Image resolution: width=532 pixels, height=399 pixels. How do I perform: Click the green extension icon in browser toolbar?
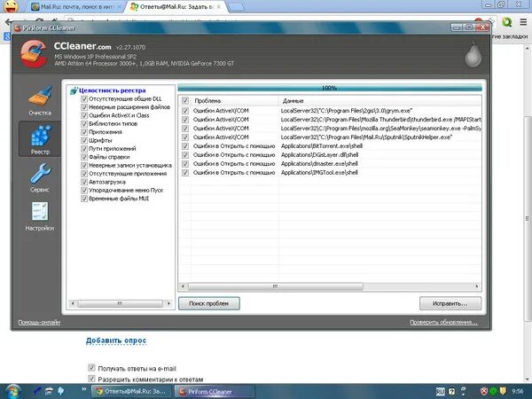tap(507, 22)
